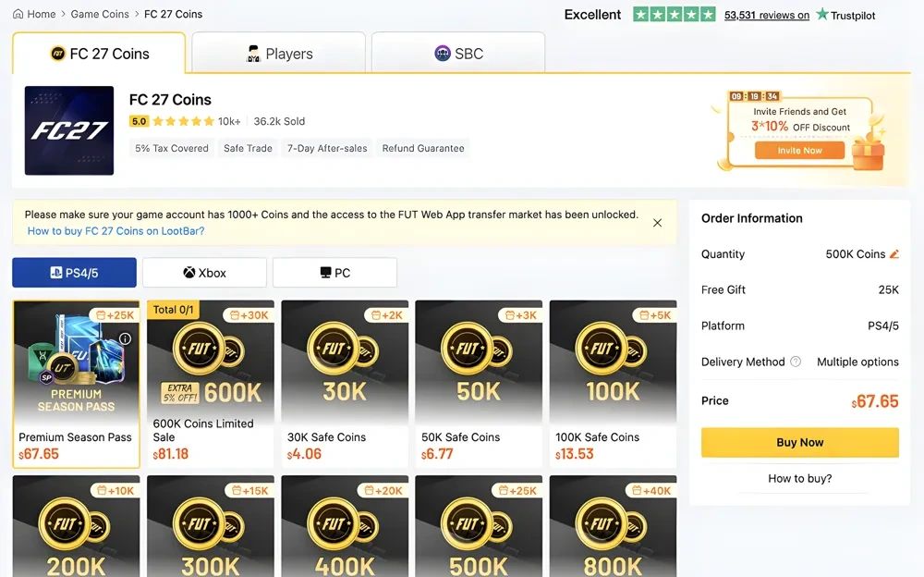Open Game Coins breadcrumb link
Viewport: 924px width, 577px height.
click(x=100, y=14)
